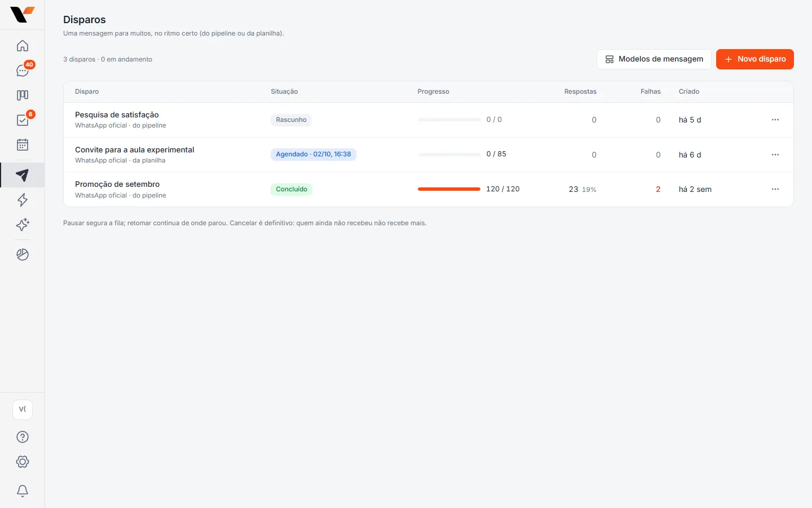Open the sparkles AI icon

(23, 225)
